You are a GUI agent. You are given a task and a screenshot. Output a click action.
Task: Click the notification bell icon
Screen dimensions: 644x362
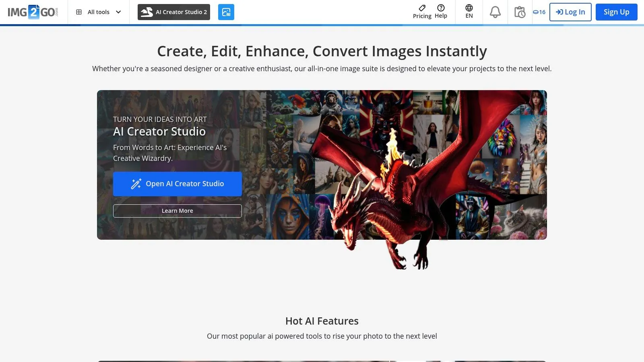point(495,12)
